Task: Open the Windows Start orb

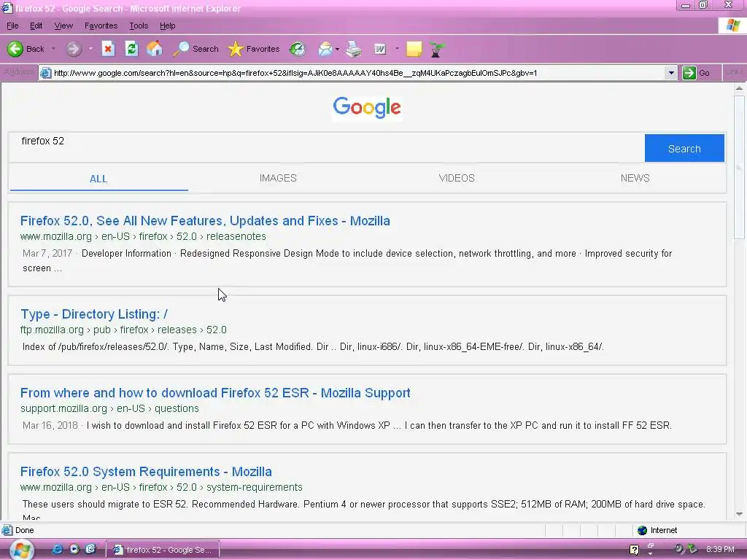Action: (x=21, y=550)
